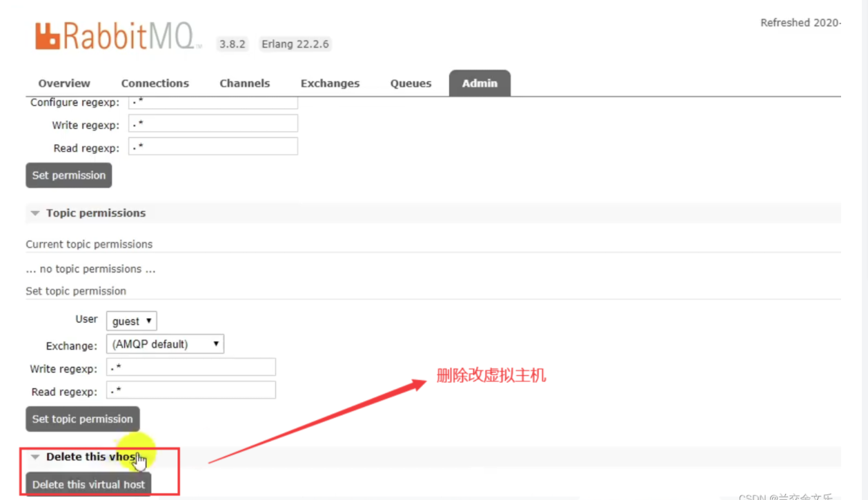
Task: Open the User dropdown showing guest
Action: click(132, 321)
